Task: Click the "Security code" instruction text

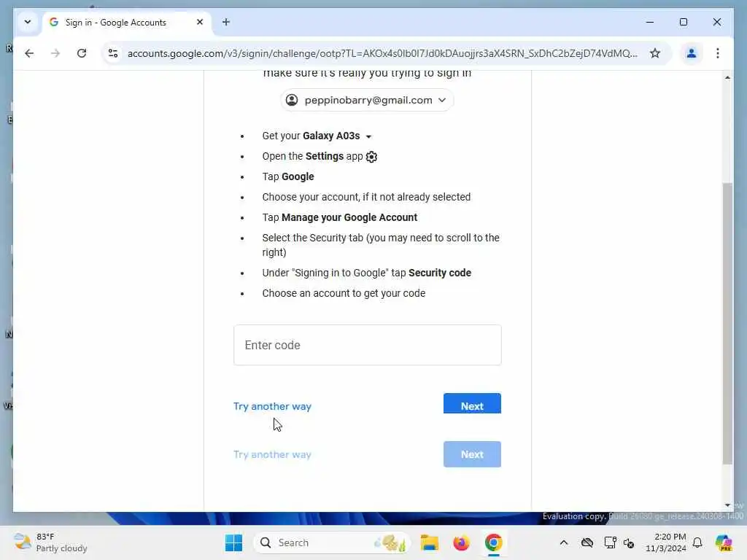Action: (x=440, y=273)
